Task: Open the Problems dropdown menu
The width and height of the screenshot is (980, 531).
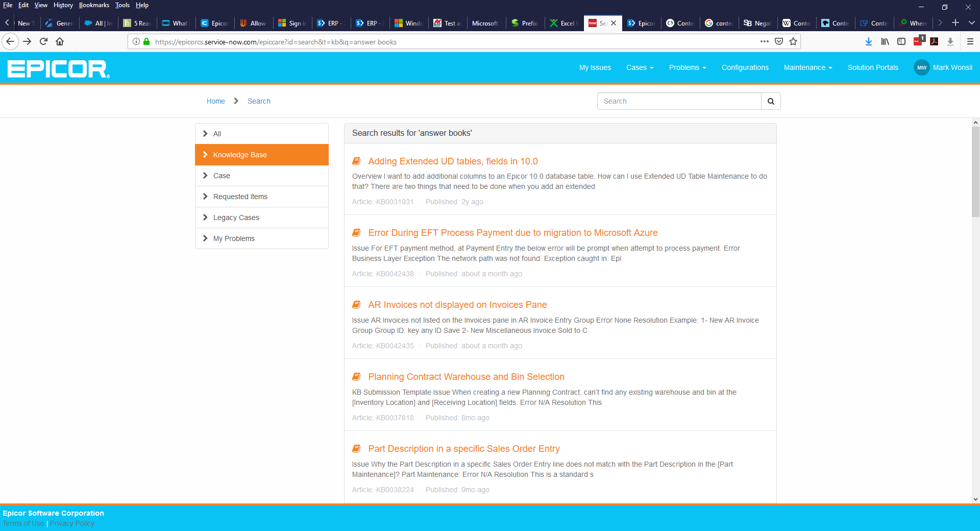Action: [688, 67]
